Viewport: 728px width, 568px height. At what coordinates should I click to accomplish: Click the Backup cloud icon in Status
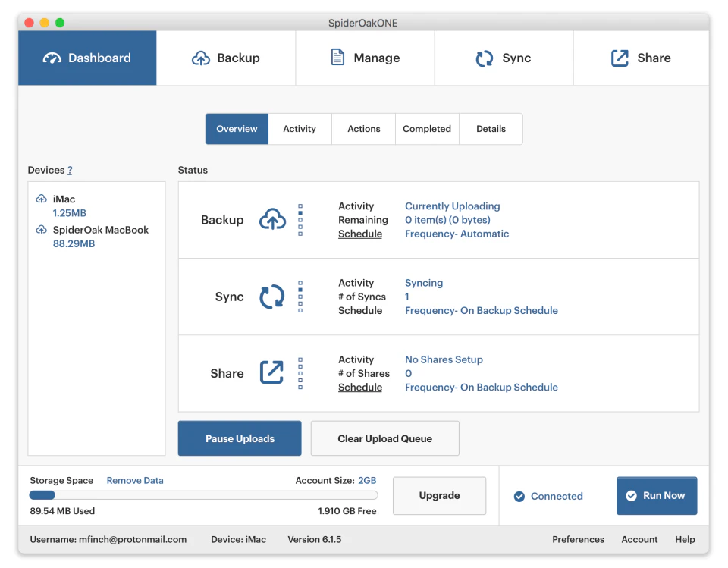point(273,220)
